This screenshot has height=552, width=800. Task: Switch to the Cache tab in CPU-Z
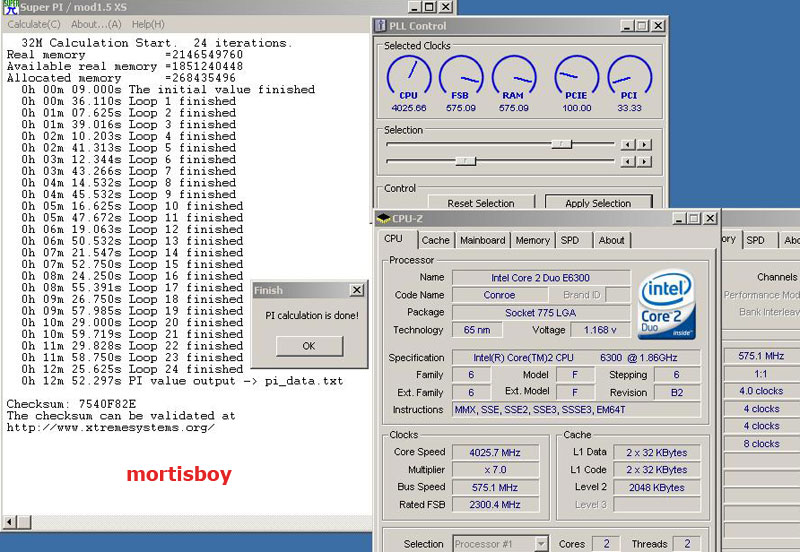click(x=436, y=240)
